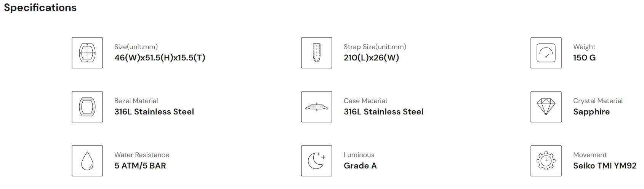Click the Case Material label
The width and height of the screenshot is (644, 189).
point(365,101)
